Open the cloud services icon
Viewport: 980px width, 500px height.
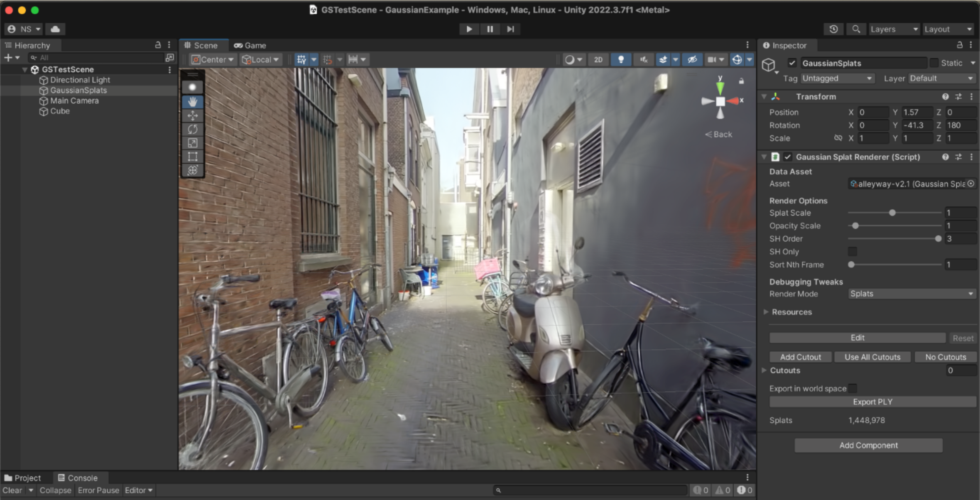pyautogui.click(x=55, y=29)
